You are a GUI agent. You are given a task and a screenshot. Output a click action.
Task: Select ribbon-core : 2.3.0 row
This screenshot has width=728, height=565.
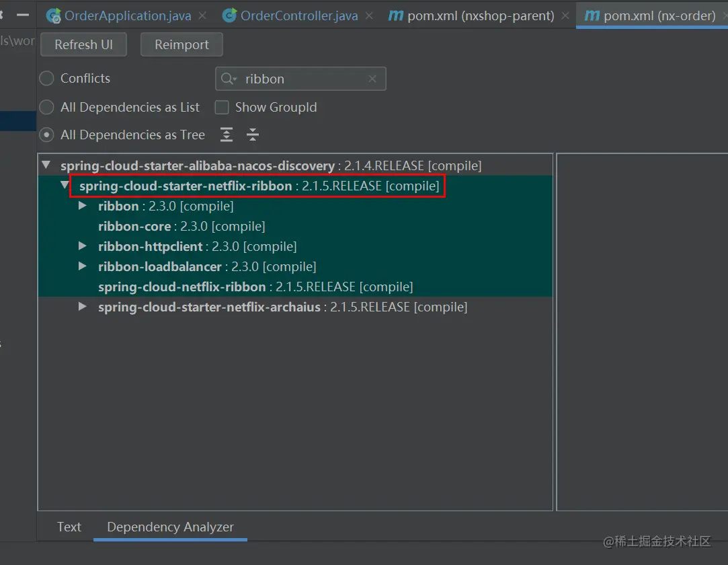[x=295, y=226]
